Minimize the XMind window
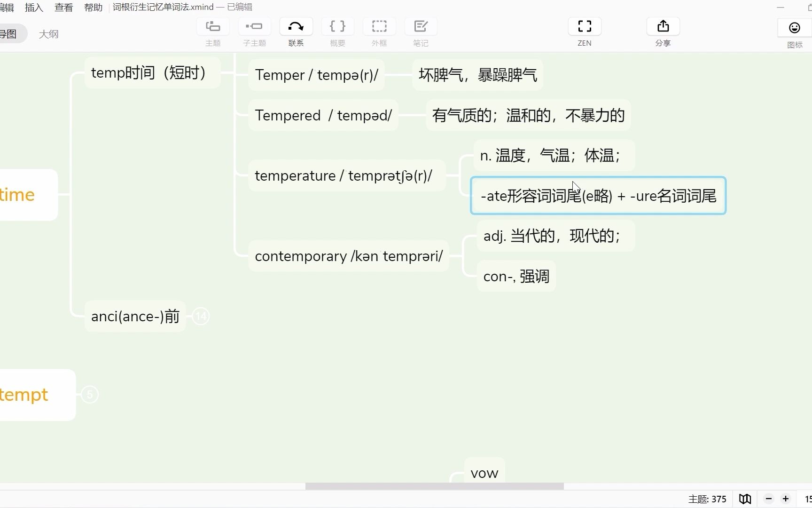 point(781,7)
